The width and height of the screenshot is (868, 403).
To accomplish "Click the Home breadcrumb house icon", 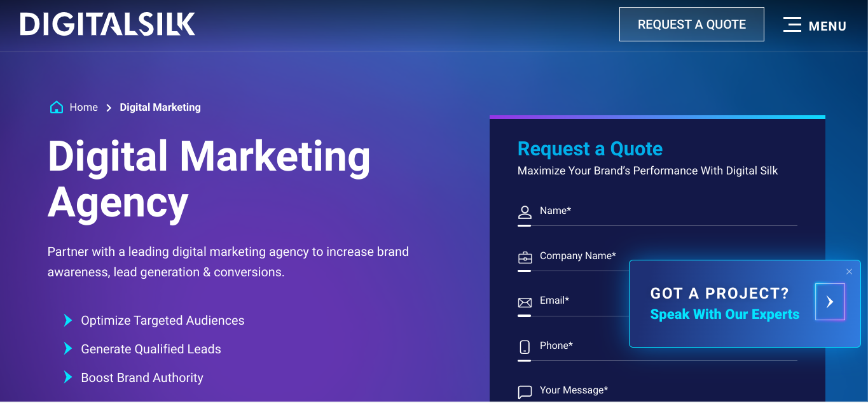I will click(57, 107).
